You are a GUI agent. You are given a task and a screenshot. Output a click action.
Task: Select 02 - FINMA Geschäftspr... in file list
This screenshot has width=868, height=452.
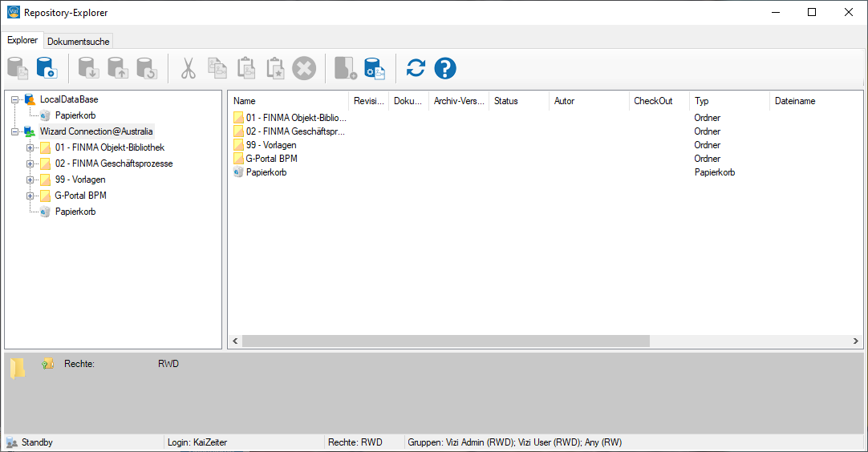coord(295,131)
